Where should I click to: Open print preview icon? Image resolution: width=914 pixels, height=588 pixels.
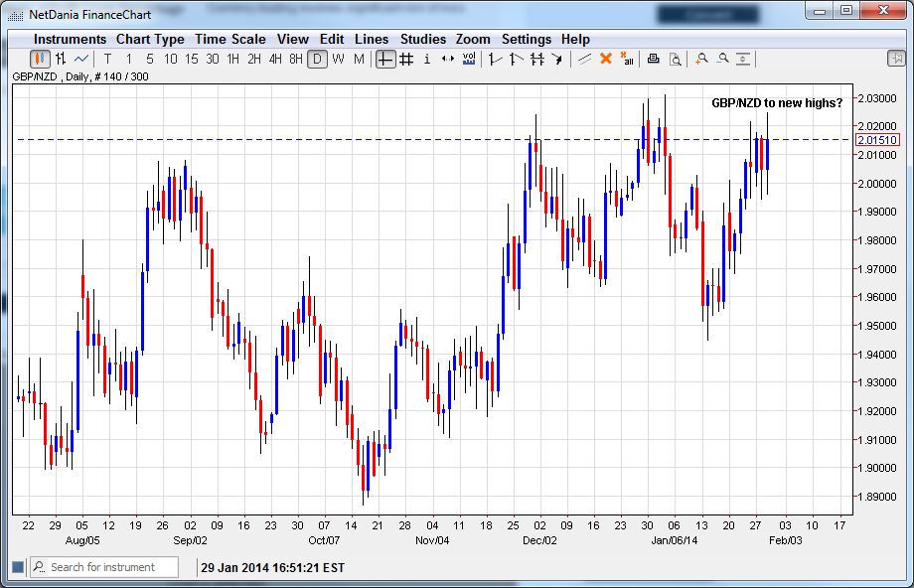(675, 59)
